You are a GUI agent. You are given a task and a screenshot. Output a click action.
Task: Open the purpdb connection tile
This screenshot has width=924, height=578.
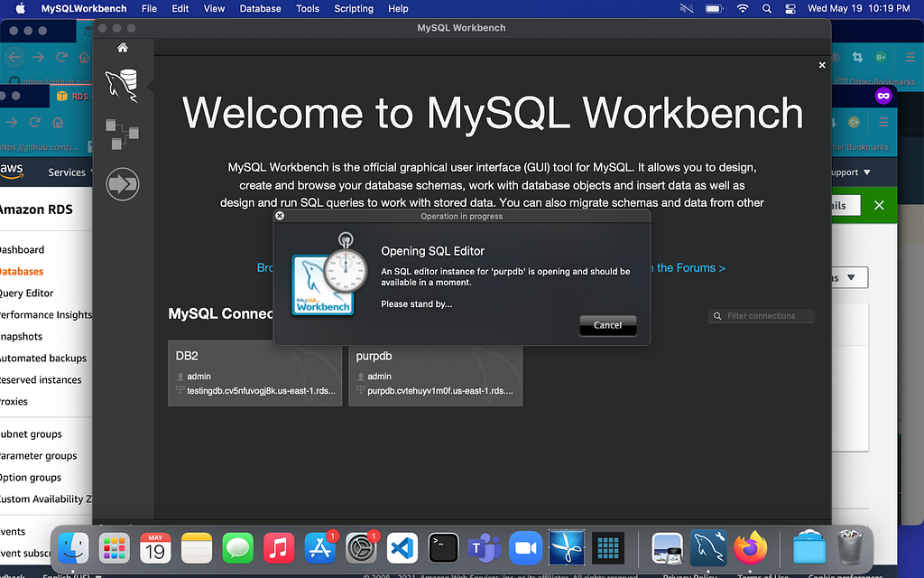pos(436,373)
